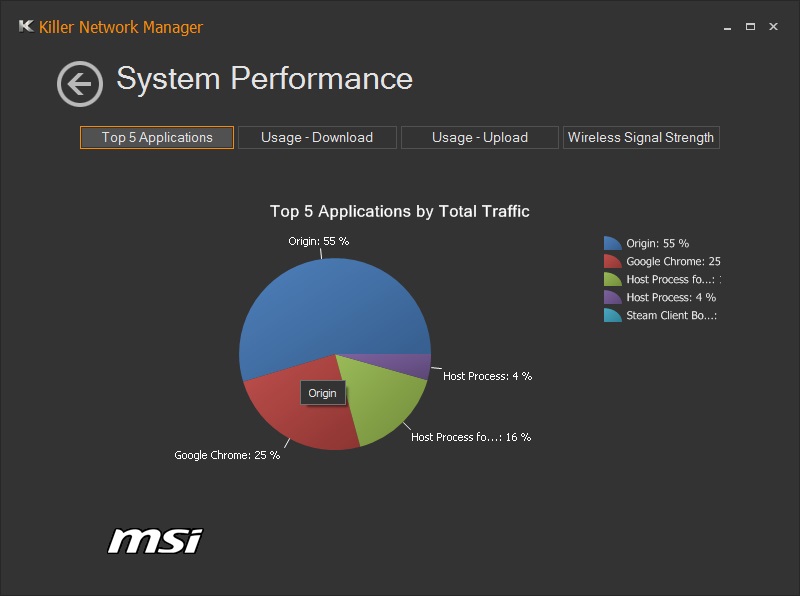Click the MSI logo
Image resolution: width=800 pixels, height=596 pixels.
(155, 541)
